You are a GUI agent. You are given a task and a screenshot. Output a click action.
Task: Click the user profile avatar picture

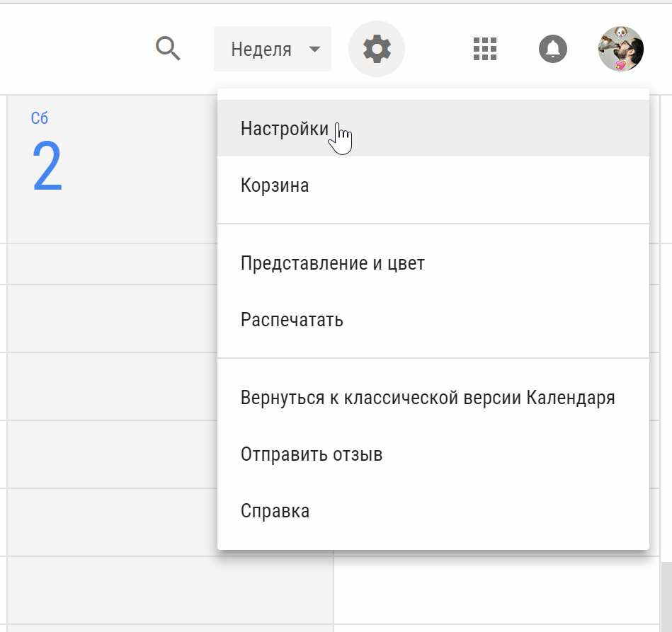[620, 48]
